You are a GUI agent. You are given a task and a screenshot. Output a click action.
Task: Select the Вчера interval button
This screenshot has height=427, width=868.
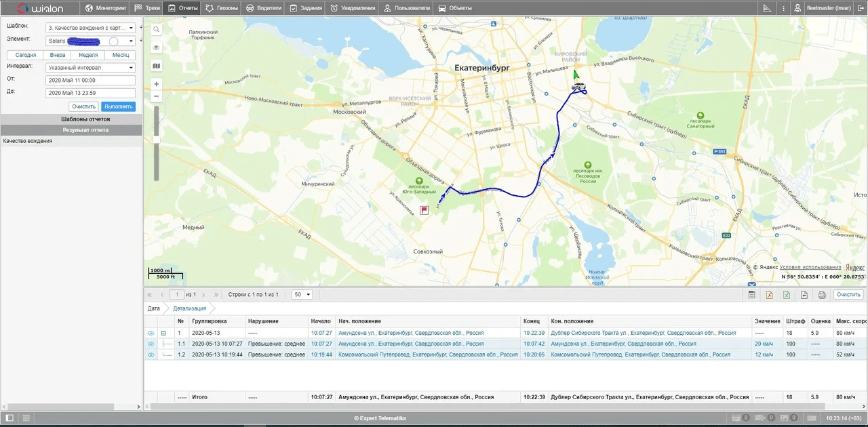[58, 55]
